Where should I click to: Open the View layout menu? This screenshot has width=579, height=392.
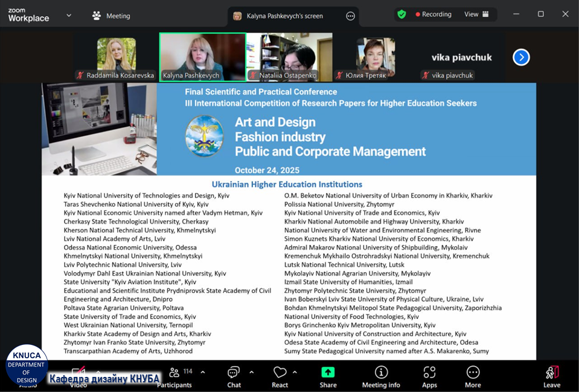(476, 14)
